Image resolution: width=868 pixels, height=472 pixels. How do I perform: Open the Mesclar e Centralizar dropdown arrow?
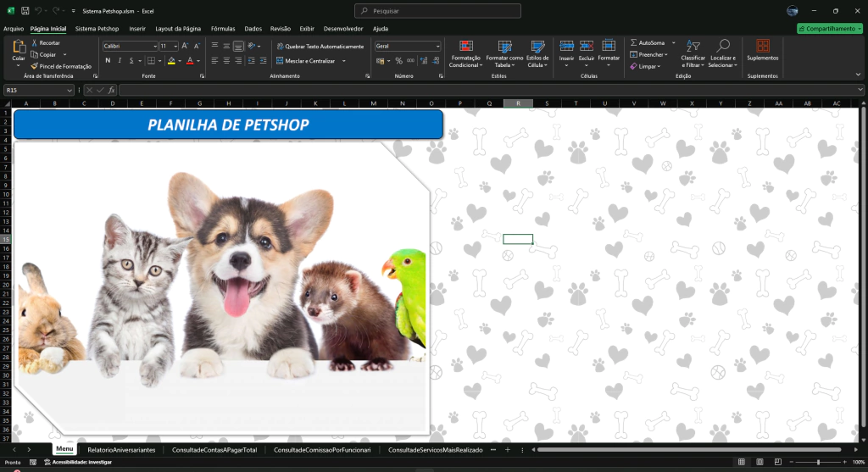pyautogui.click(x=344, y=61)
